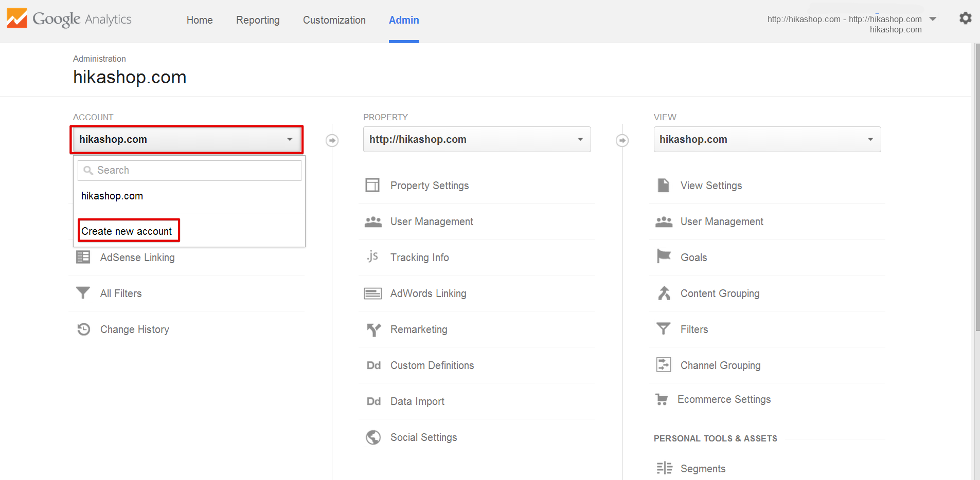The image size is (980, 480).
Task: Open Remarketing
Action: [419, 329]
